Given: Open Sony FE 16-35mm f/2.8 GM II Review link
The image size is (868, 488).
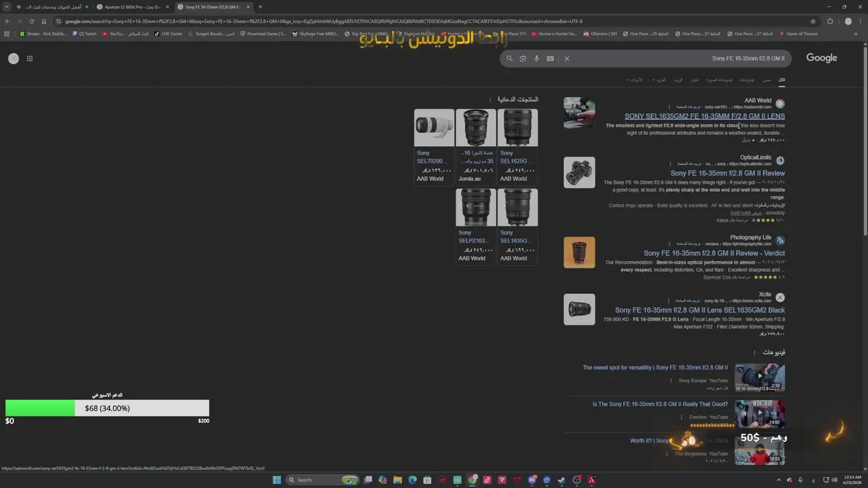Looking at the screenshot, I should pos(728,173).
